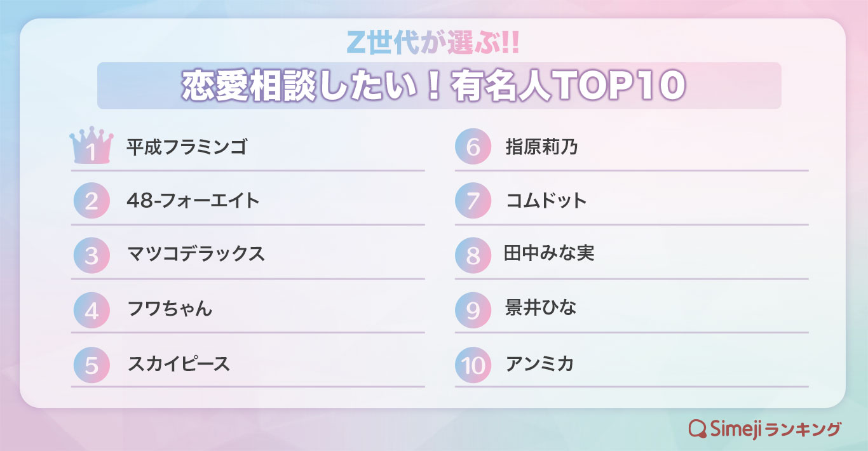Click the number 6 rank badge
The width and height of the screenshot is (868, 451).
click(x=473, y=147)
